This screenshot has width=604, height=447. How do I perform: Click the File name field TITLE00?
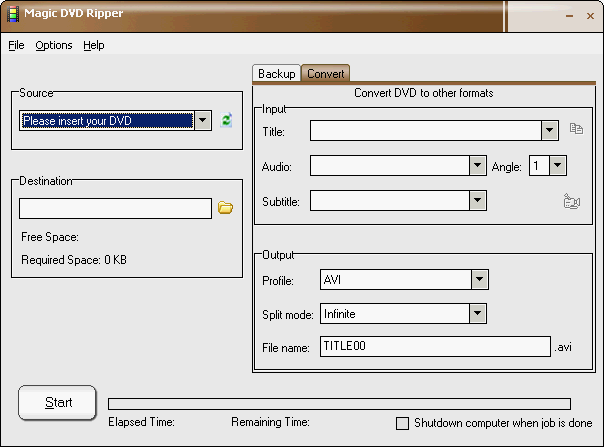pos(435,346)
